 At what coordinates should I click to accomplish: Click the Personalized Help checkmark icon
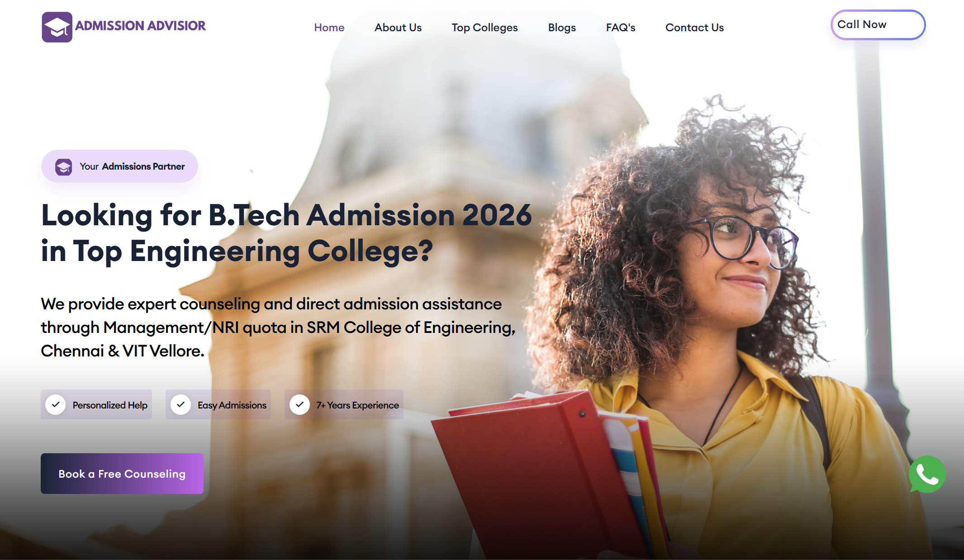[x=56, y=404]
